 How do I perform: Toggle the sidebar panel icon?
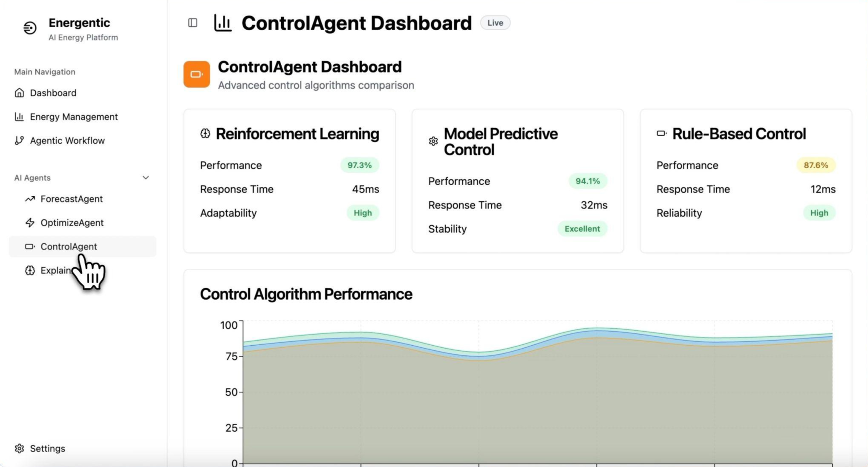193,23
